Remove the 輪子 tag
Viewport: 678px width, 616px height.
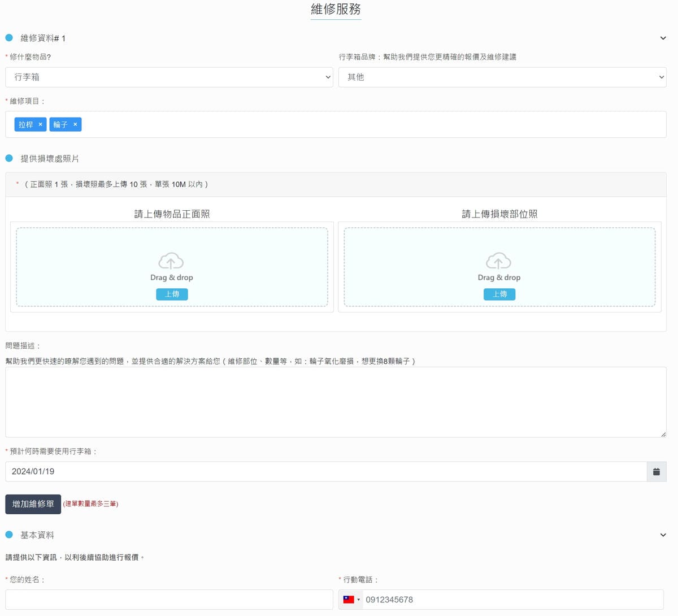tap(75, 124)
